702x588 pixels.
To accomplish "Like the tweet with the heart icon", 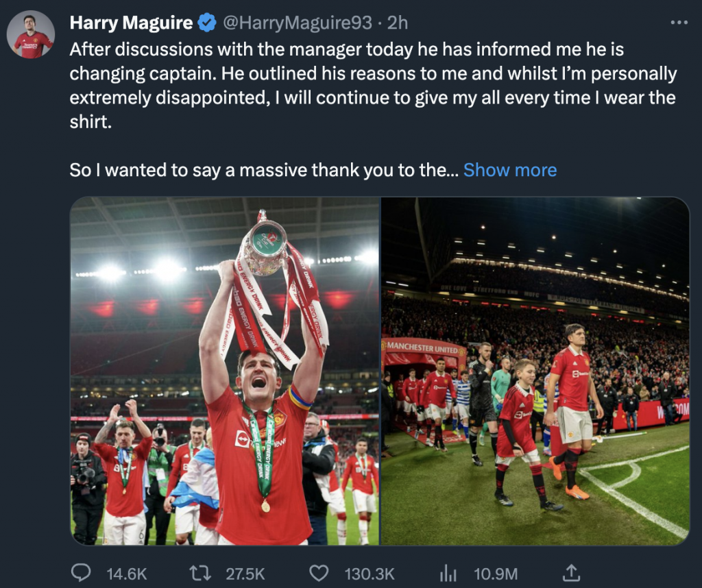I will (319, 573).
